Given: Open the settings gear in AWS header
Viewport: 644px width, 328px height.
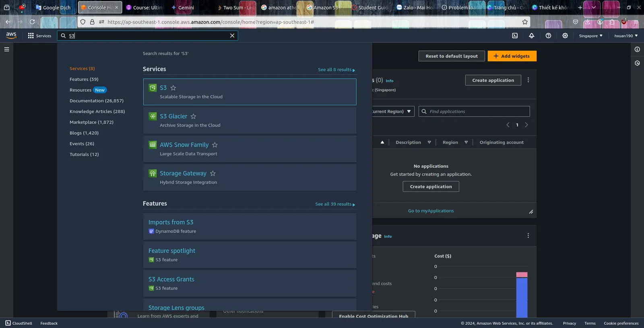Looking at the screenshot, I should [x=565, y=36].
